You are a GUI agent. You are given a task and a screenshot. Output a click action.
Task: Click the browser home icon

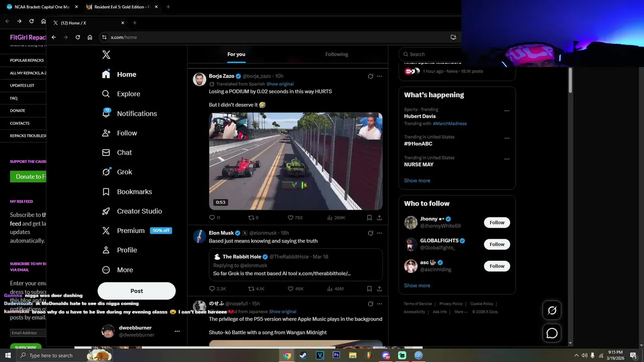[90, 37]
